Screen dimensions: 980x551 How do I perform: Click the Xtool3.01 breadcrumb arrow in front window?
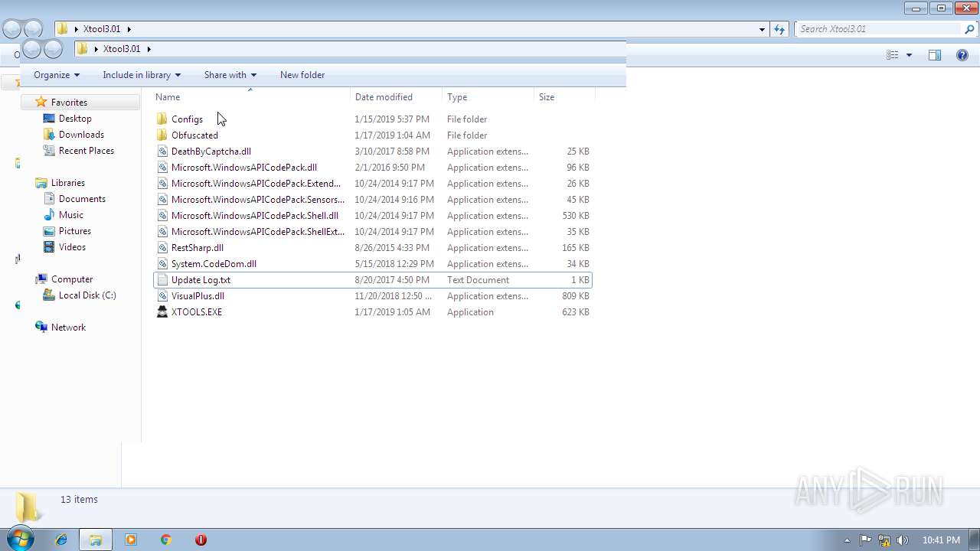pyautogui.click(x=149, y=49)
